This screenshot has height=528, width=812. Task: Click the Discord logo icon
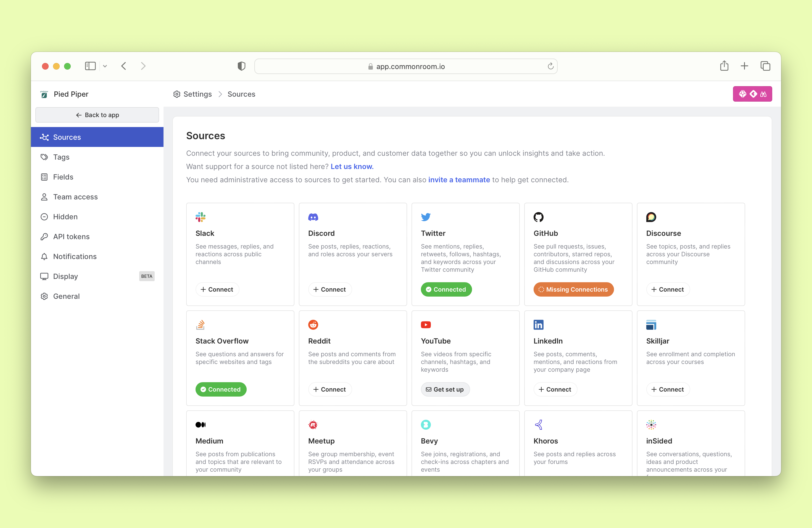pos(313,217)
